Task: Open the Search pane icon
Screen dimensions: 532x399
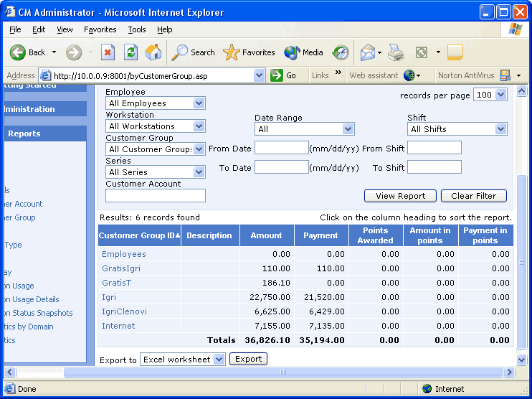Action: click(179, 52)
